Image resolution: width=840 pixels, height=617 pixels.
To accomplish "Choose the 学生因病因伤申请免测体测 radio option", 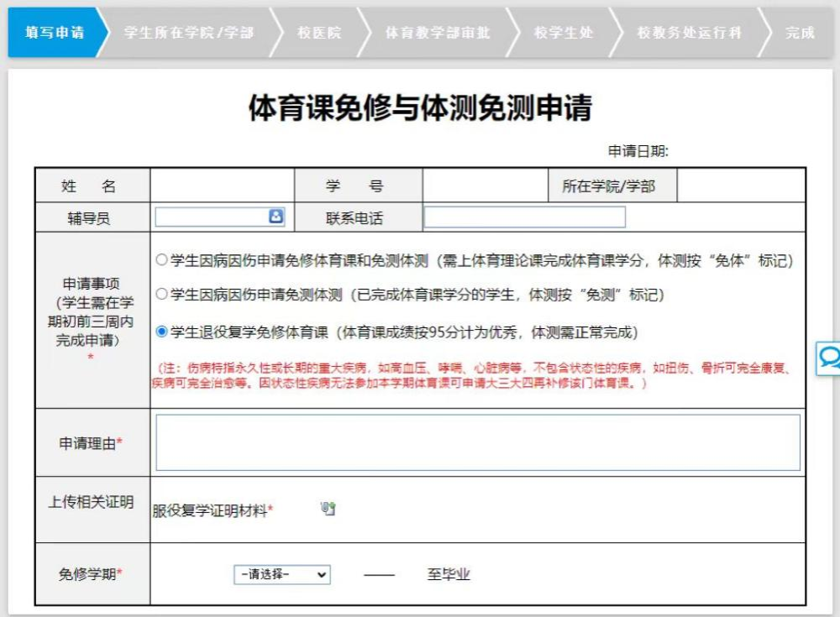I will 161,295.
